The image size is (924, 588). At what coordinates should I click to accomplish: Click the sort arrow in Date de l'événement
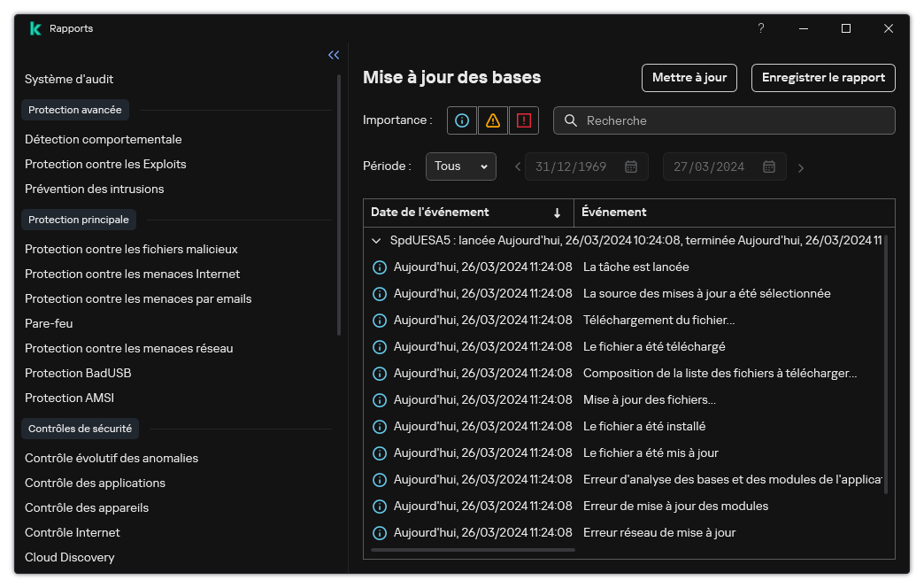[x=557, y=213]
